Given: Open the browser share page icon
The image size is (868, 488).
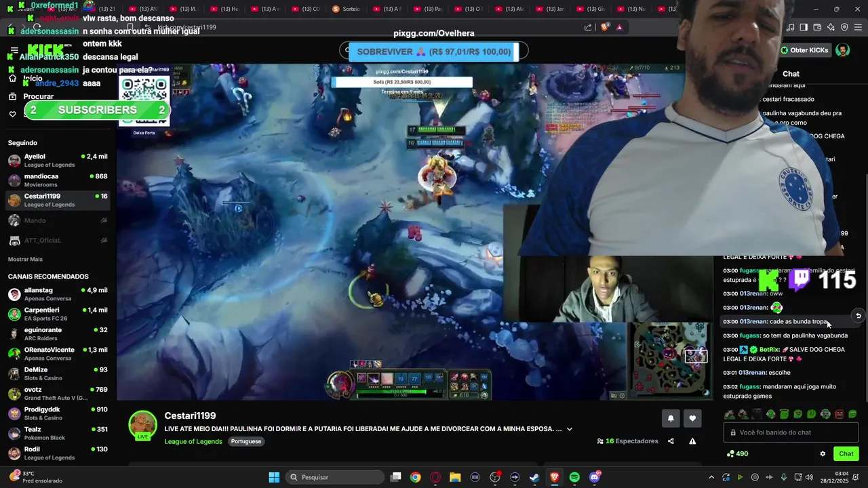Looking at the screenshot, I should [x=588, y=27].
